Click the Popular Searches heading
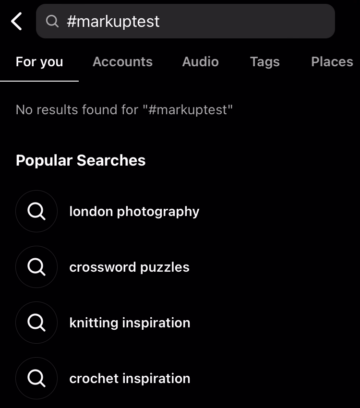Viewport: 360px width, 408px height. pyautogui.click(x=81, y=161)
